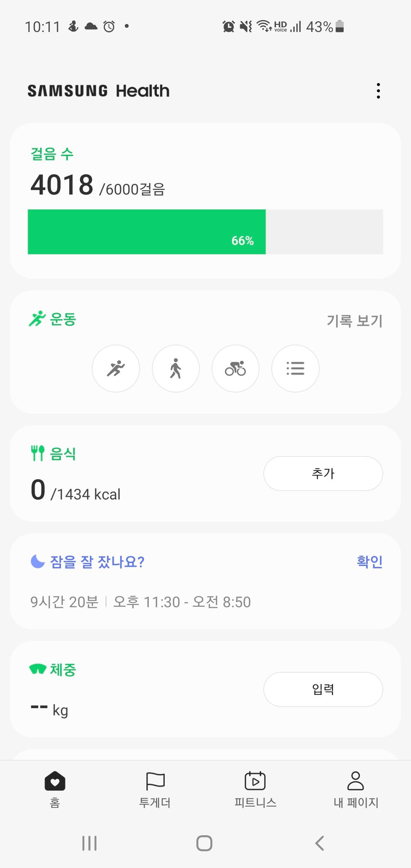411x868 pixels.
Task: Switch to the 투게더 tab
Action: (x=155, y=788)
